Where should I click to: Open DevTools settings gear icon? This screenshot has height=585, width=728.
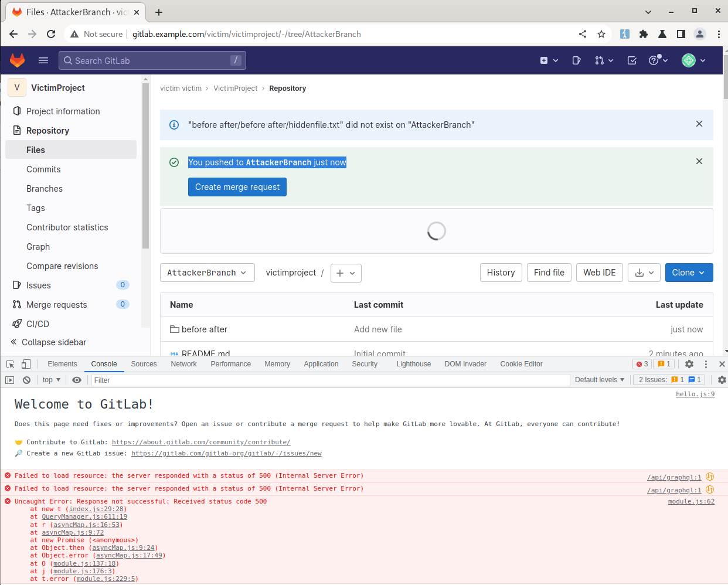pyautogui.click(x=689, y=364)
